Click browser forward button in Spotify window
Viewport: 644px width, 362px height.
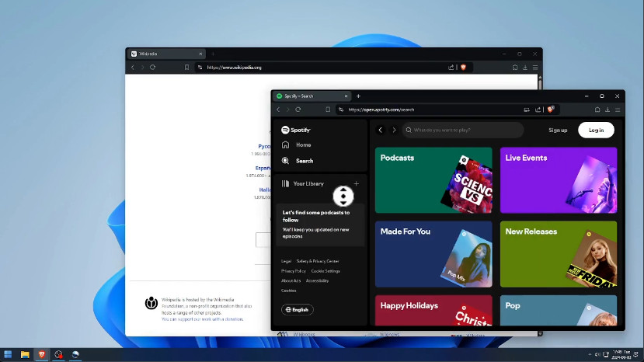point(288,110)
